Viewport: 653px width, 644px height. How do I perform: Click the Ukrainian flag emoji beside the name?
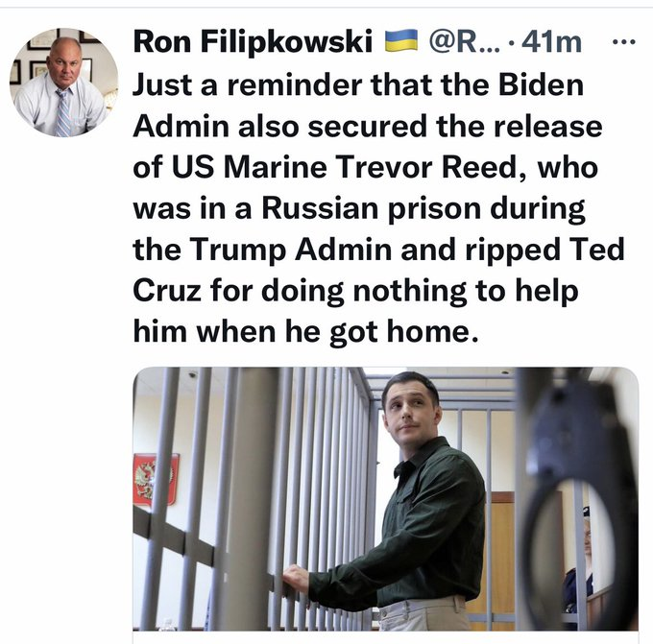tap(401, 41)
